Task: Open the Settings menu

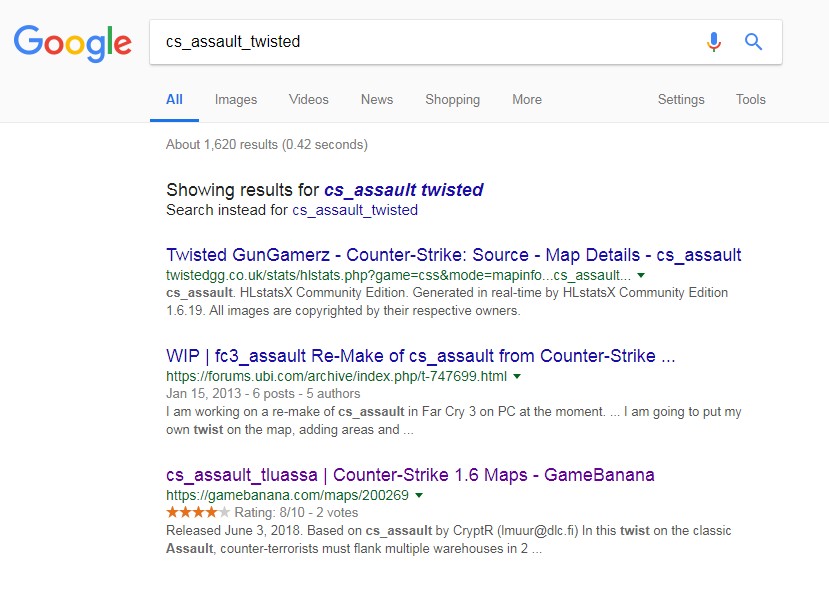Action: click(x=681, y=99)
